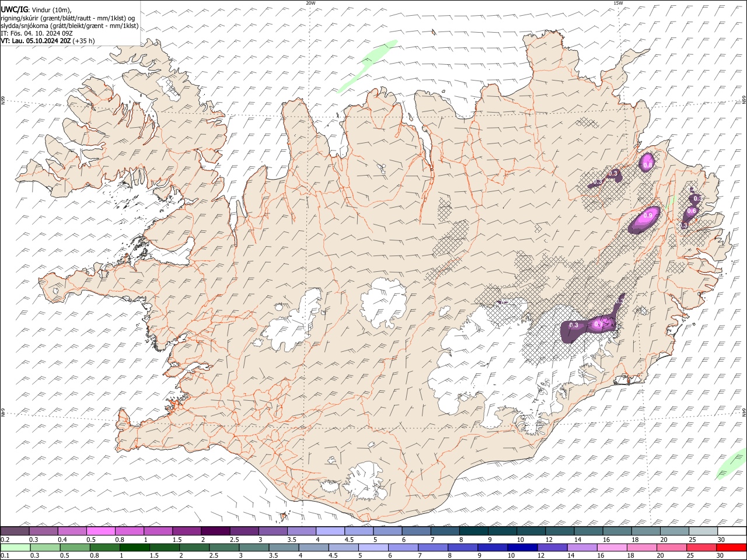Click the 'UWC/IG: Vindur (10m)' title line
Image resolution: width=747 pixels, height=560 pixels.
point(37,10)
